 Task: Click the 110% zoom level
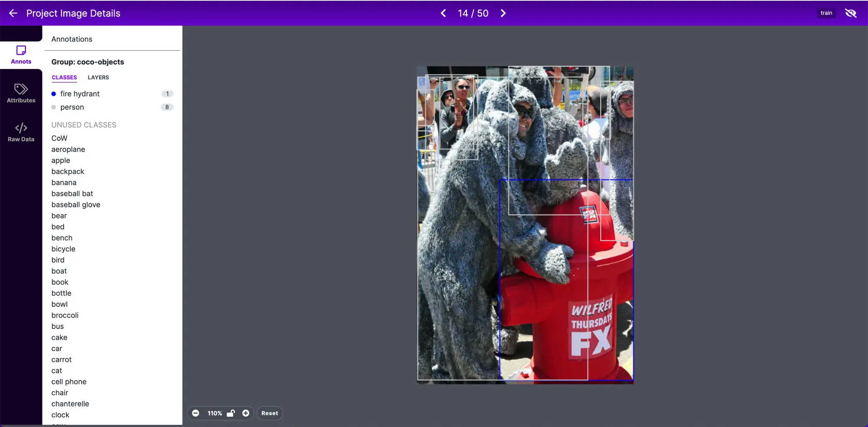pos(215,414)
